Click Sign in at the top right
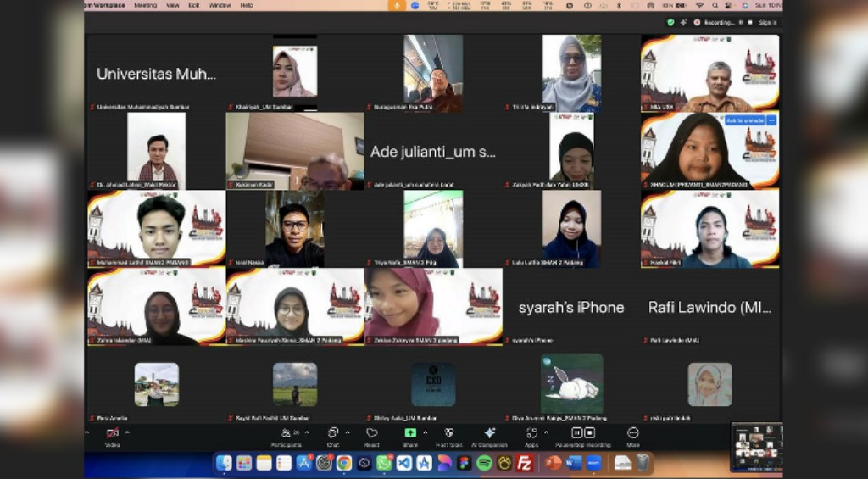868x479 pixels. click(767, 23)
